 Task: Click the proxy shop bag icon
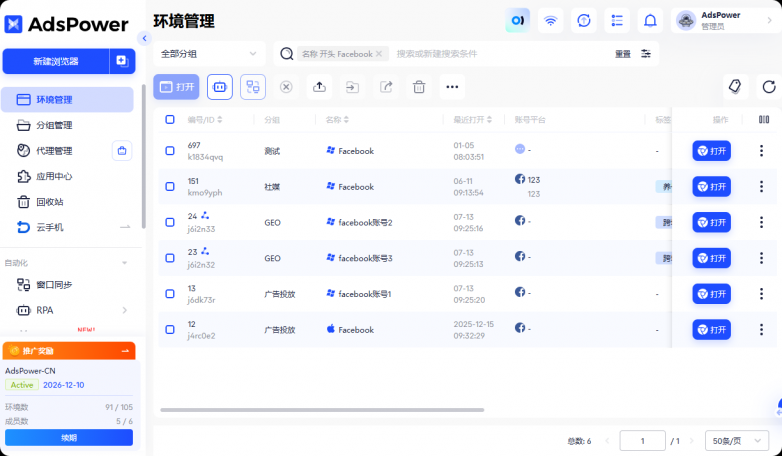click(x=122, y=151)
